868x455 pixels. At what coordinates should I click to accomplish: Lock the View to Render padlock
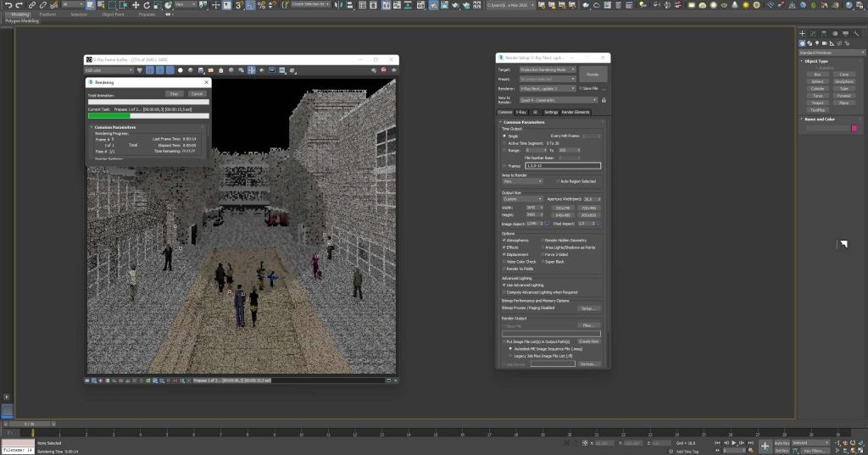coord(604,100)
